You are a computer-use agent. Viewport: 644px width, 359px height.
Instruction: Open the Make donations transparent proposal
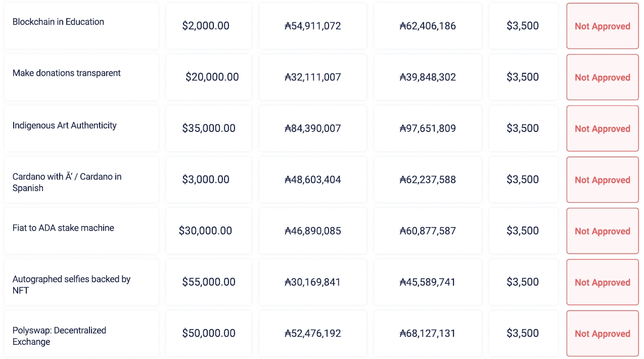[x=66, y=73]
